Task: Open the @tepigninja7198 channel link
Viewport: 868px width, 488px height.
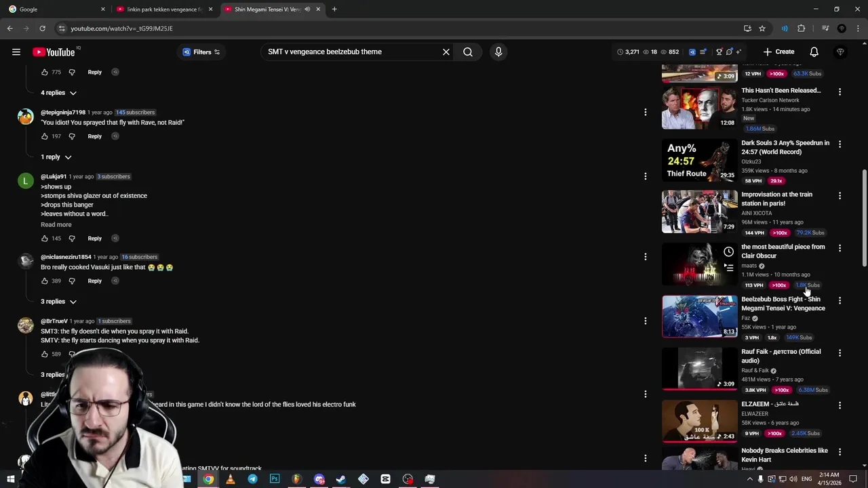Action: (63, 113)
